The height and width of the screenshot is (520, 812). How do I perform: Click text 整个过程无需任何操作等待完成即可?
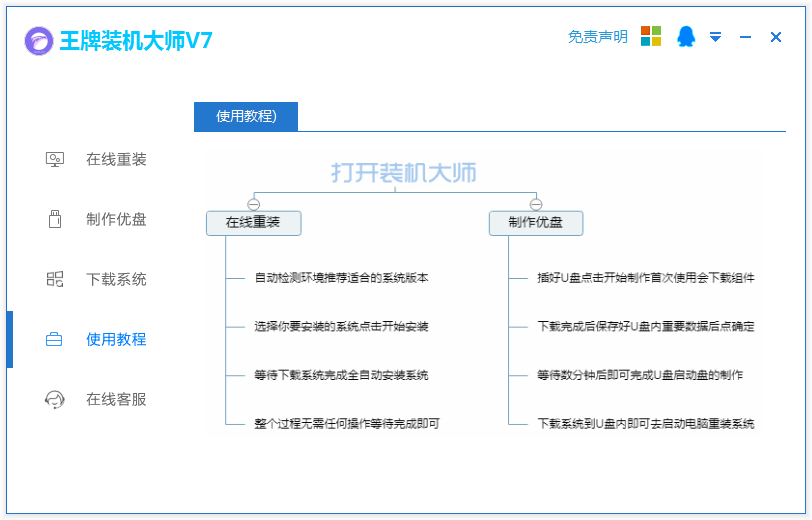tap(347, 424)
